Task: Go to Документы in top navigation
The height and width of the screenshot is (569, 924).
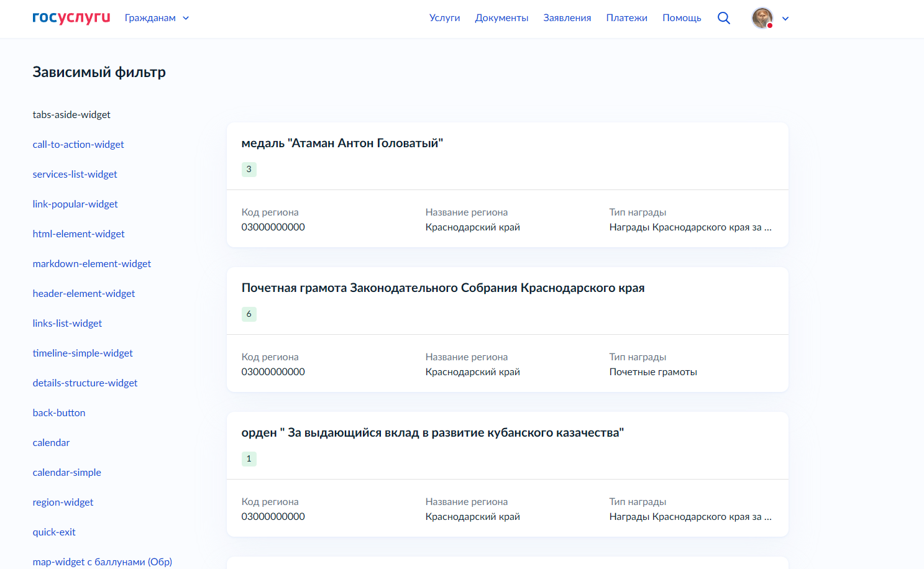Action: click(x=501, y=18)
